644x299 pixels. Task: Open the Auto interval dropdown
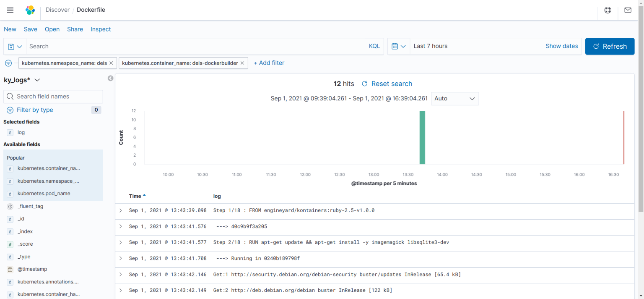(454, 99)
